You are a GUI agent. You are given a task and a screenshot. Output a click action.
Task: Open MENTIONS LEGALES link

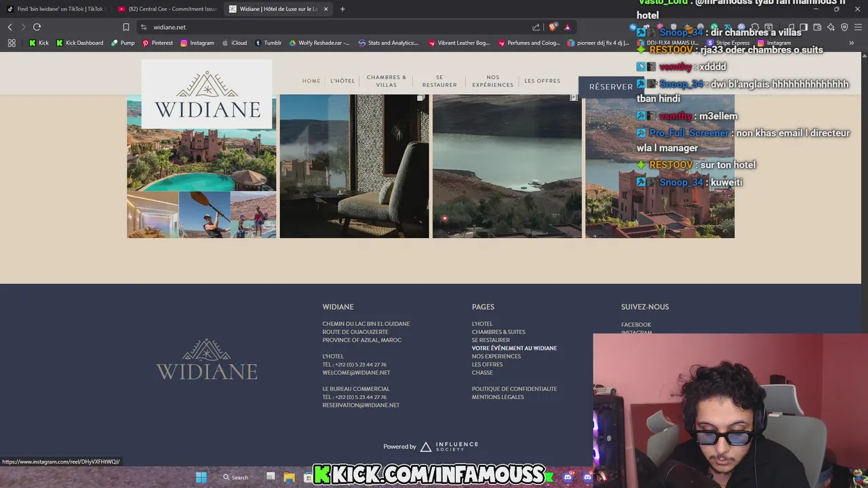498,397
